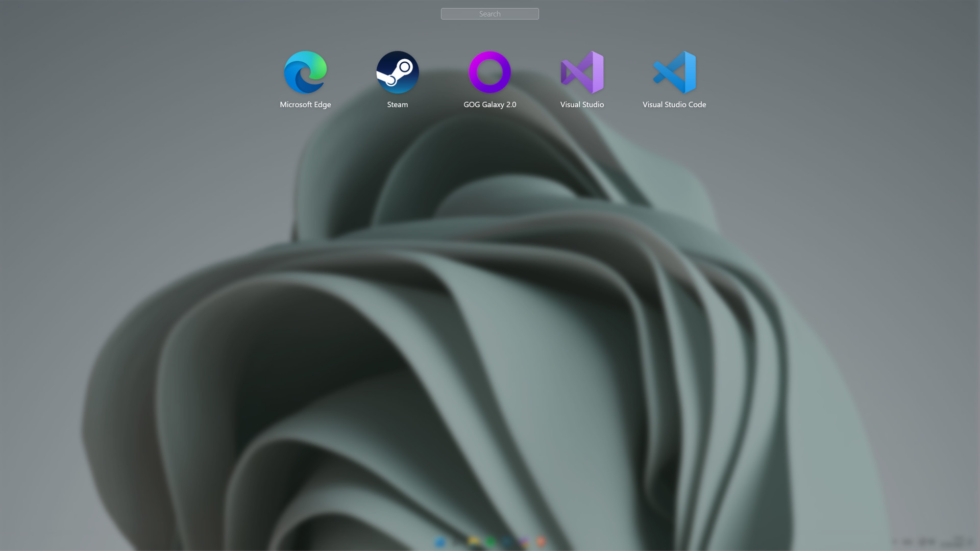Click the dark blue taskbar icon

click(507, 542)
